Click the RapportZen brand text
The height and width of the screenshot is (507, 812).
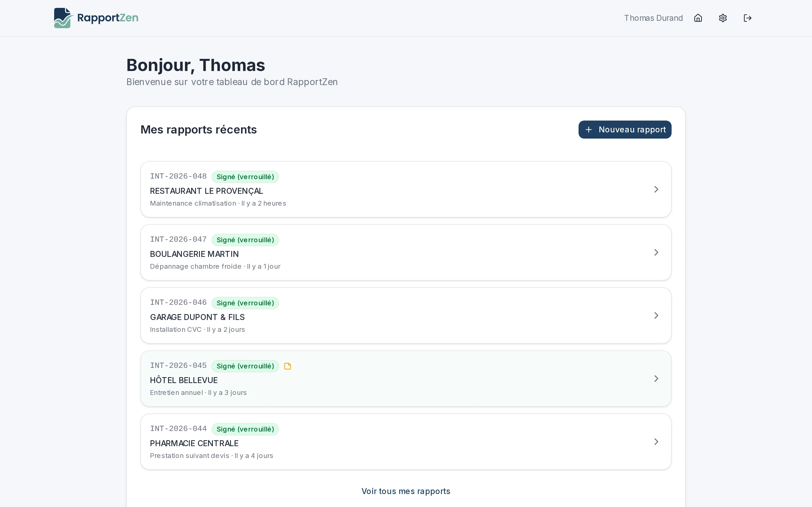pos(108,18)
